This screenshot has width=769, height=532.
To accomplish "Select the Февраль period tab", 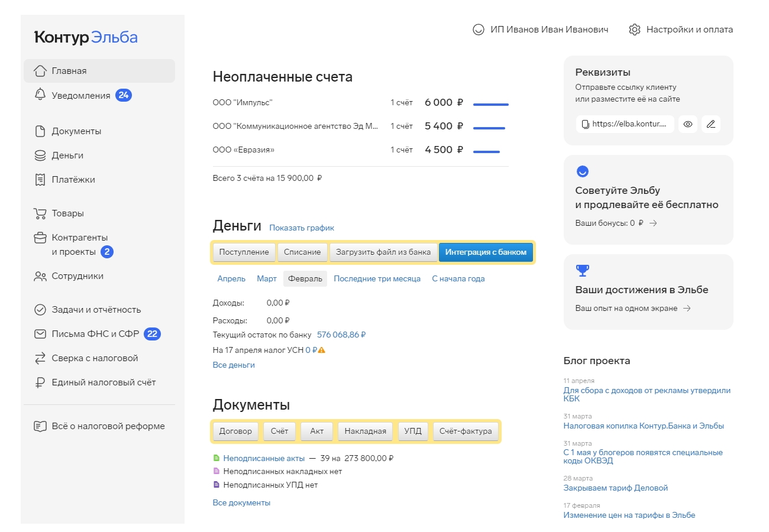I will pyautogui.click(x=305, y=279).
